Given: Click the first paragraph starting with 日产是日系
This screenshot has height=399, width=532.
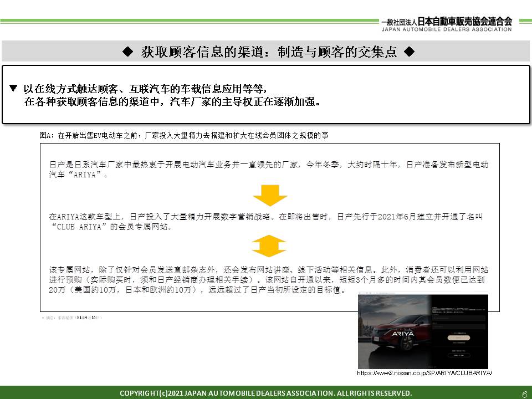Looking at the screenshot, I should (x=269, y=170).
